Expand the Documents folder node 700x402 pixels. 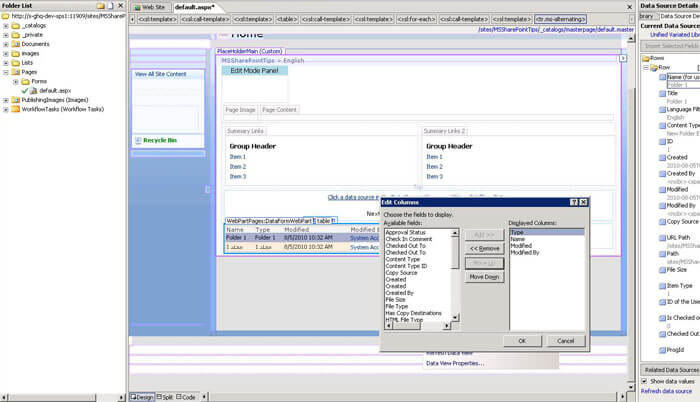[6, 44]
